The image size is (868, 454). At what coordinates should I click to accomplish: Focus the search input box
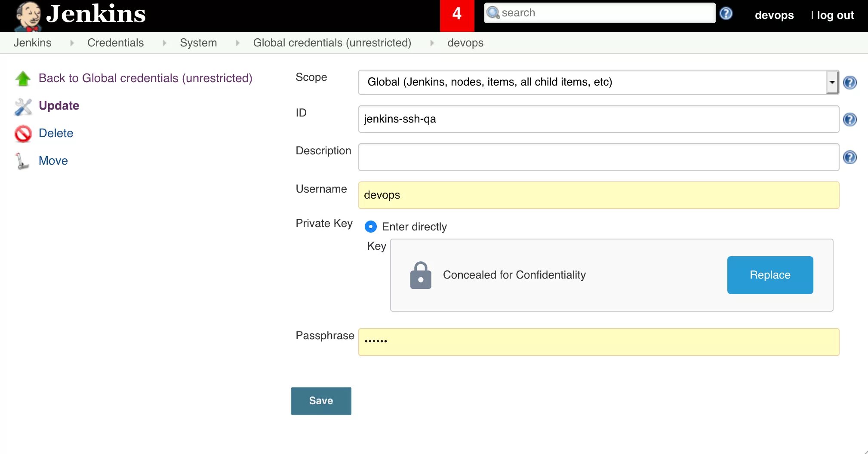(600, 13)
